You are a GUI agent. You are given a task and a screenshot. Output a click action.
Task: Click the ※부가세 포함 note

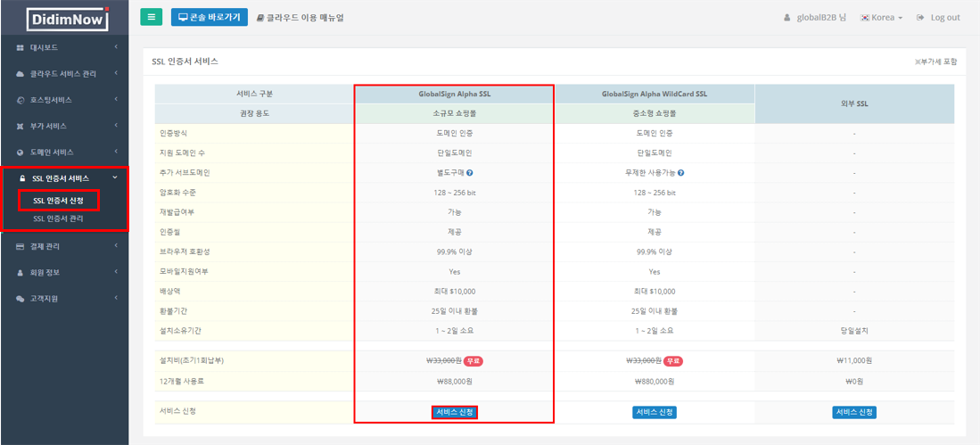coord(935,62)
